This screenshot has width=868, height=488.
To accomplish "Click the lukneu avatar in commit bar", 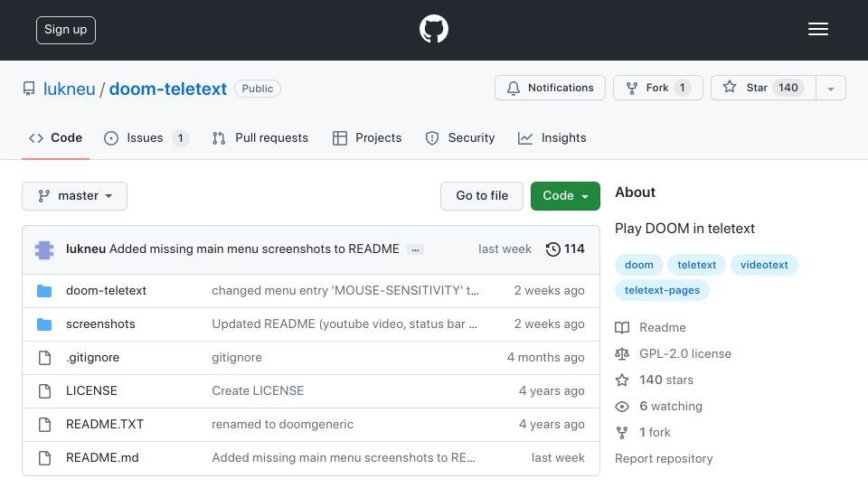I will (x=44, y=249).
